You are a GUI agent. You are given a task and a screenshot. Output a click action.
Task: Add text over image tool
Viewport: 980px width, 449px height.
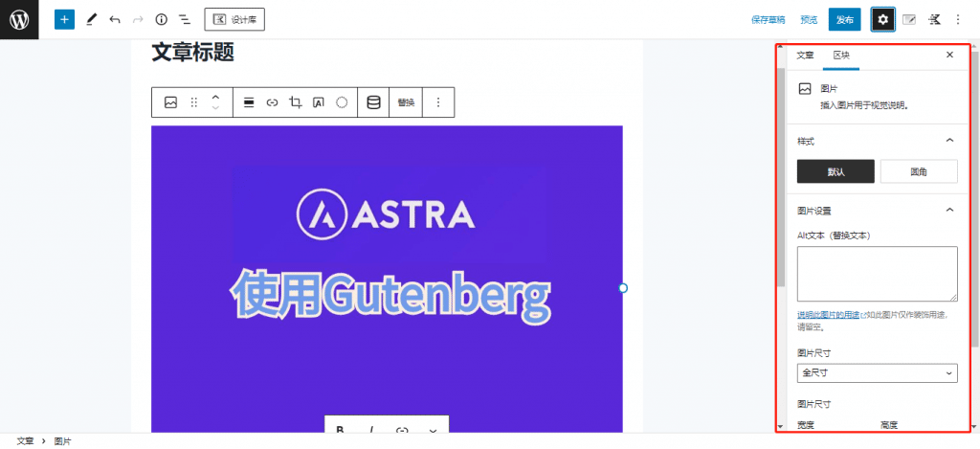(x=318, y=102)
